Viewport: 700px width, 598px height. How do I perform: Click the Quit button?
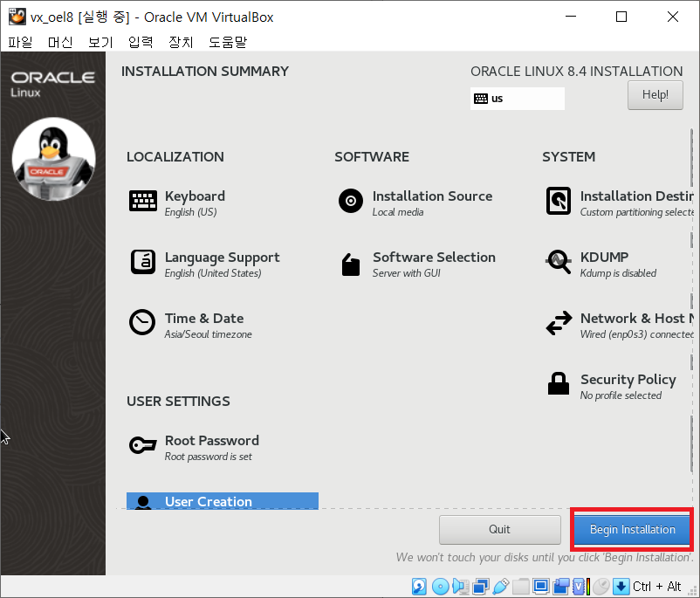pyautogui.click(x=499, y=529)
